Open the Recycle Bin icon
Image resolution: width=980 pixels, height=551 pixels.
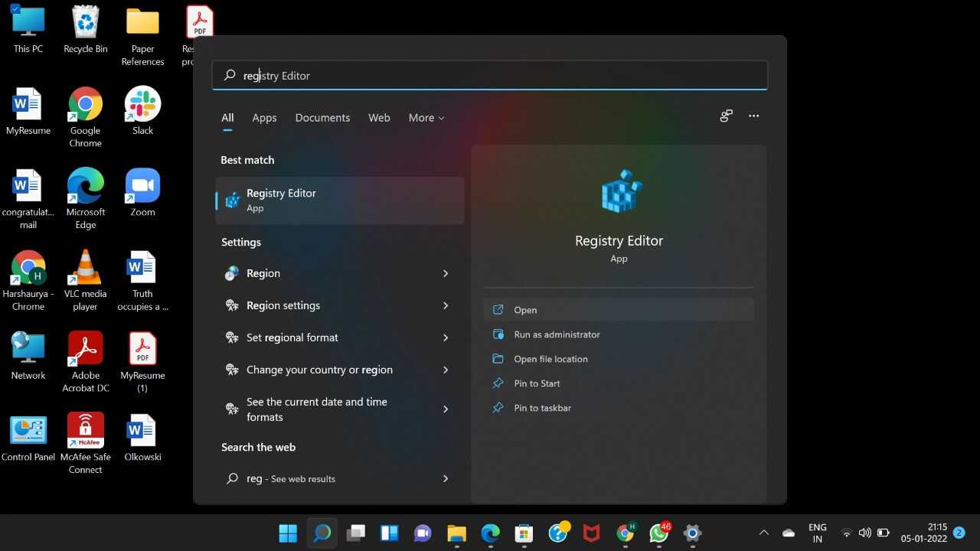click(86, 30)
